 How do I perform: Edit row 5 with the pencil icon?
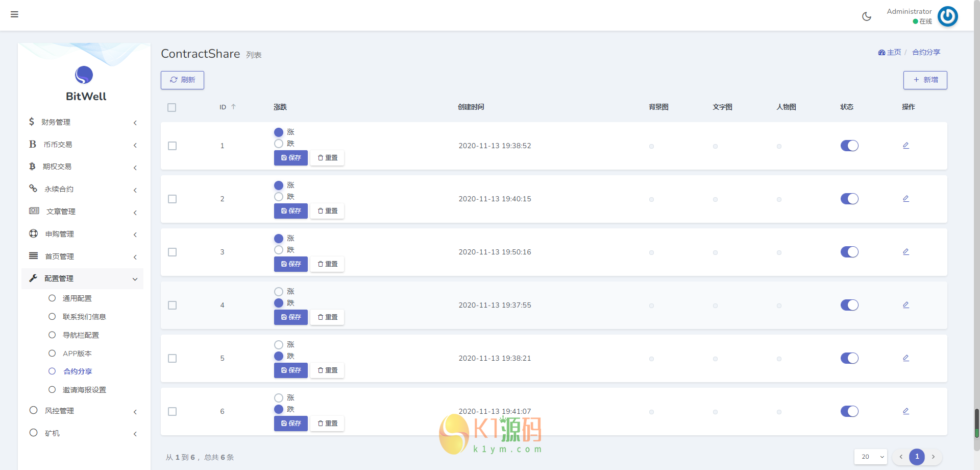(906, 358)
